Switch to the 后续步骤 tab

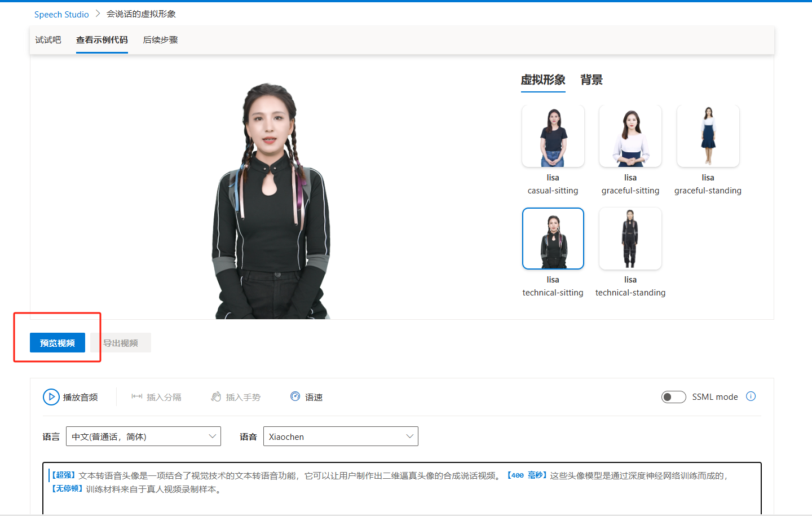160,40
